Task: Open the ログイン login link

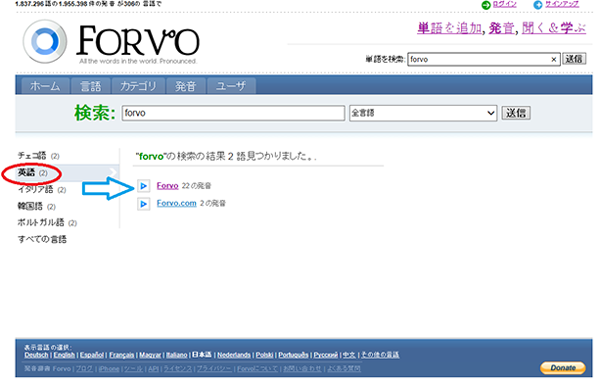Action: 504,4
